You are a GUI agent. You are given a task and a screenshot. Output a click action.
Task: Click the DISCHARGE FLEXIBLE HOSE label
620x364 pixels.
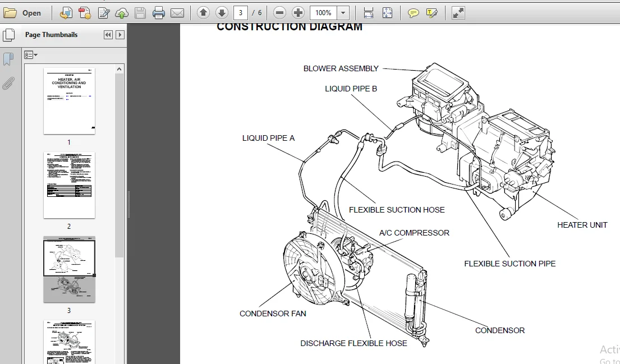pyautogui.click(x=353, y=343)
